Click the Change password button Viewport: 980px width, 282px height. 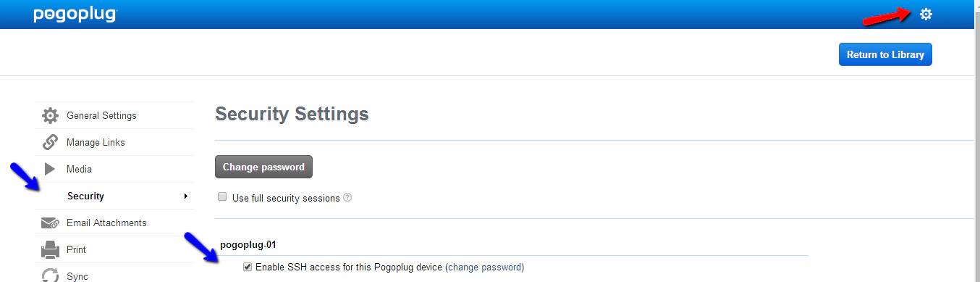point(263,167)
